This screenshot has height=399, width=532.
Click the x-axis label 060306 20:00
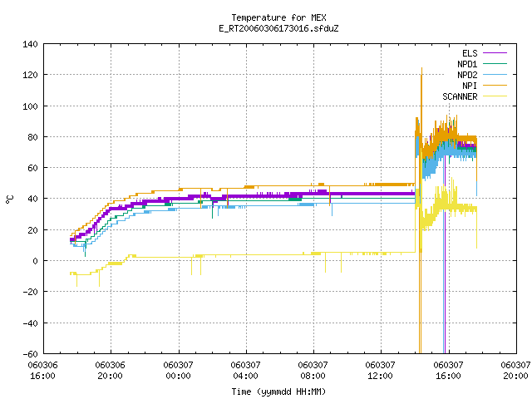tap(110, 371)
